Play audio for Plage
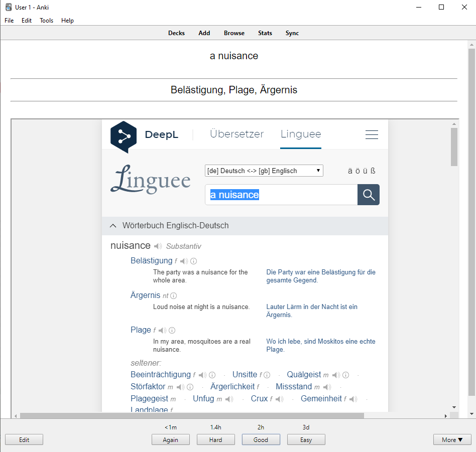The image size is (476, 452). pos(162,330)
